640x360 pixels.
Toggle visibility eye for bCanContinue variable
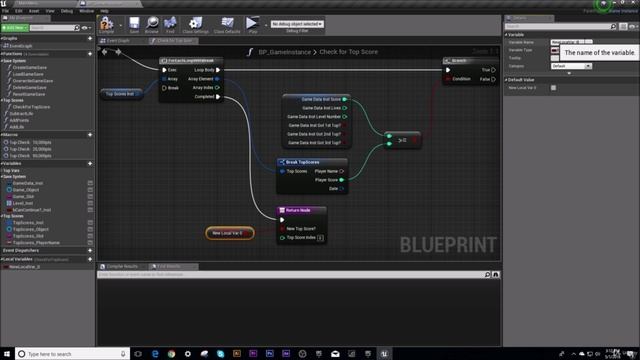click(x=90, y=210)
